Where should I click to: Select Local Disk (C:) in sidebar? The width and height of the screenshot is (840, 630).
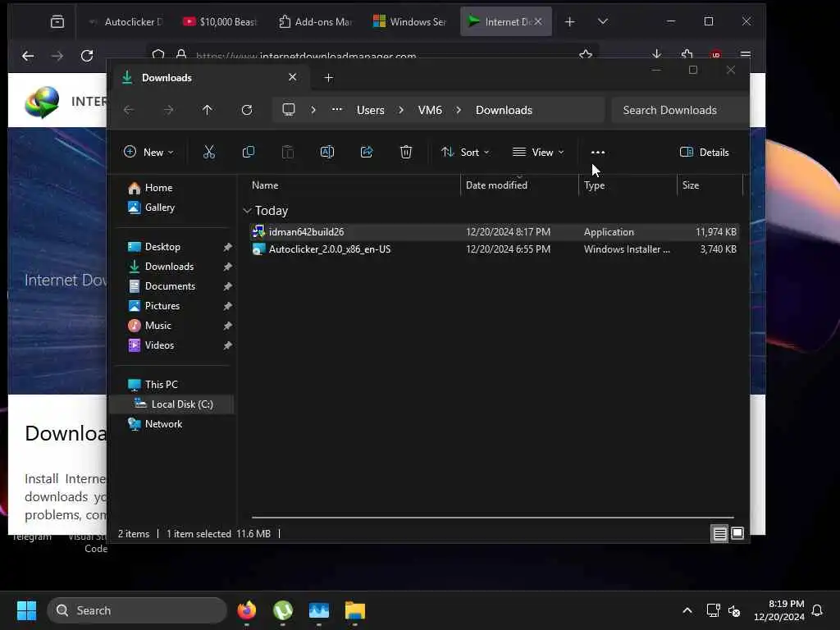171,404
